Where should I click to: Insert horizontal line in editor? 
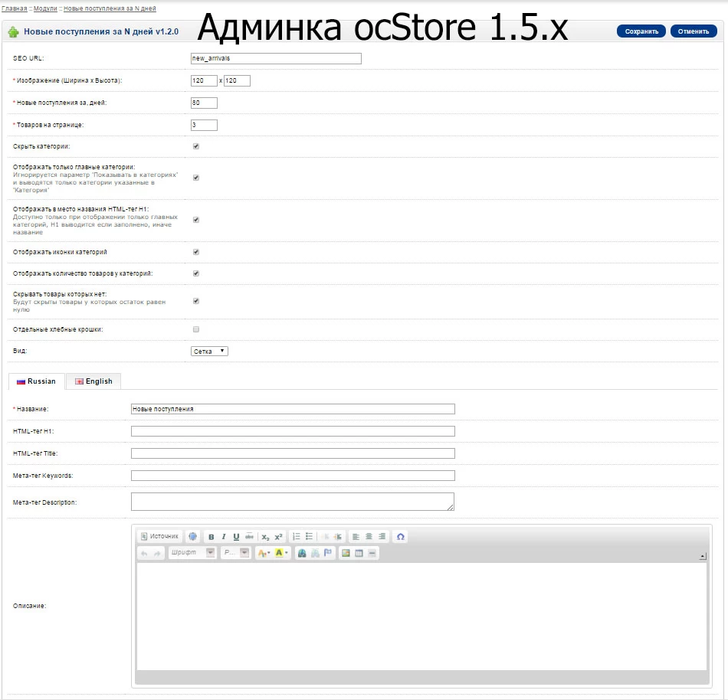(x=372, y=553)
